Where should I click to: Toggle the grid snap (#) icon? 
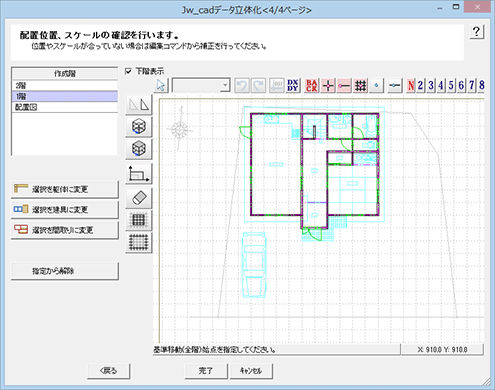click(360, 86)
